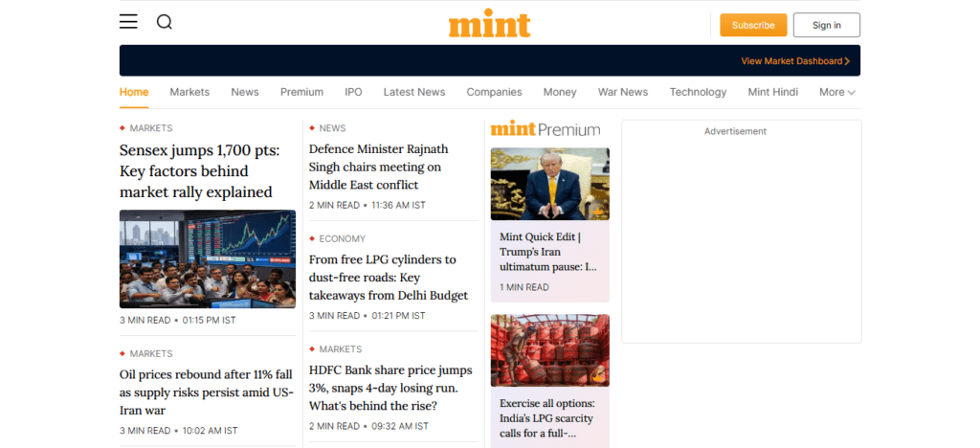Screen dimensions: 980x448
Task: Click the Sign in button
Action: click(x=826, y=25)
